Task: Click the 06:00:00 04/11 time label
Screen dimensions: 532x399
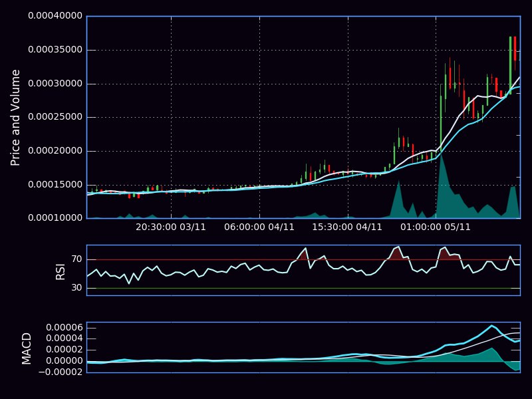Action: (259, 227)
